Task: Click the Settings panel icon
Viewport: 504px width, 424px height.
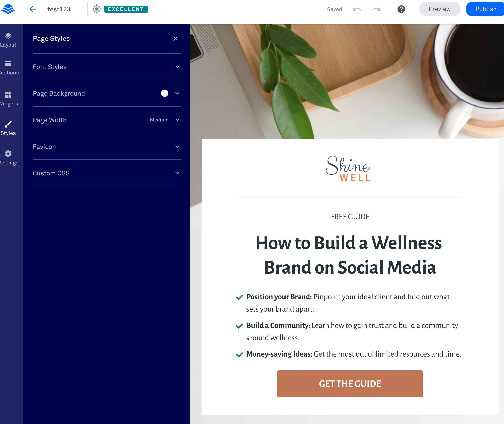Action: tap(8, 154)
